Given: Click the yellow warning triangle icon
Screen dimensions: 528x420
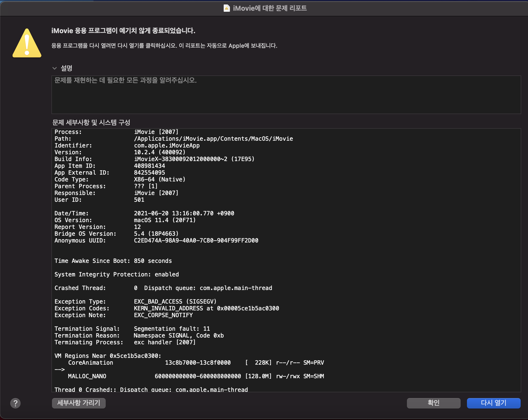Looking at the screenshot, I should point(27,44).
